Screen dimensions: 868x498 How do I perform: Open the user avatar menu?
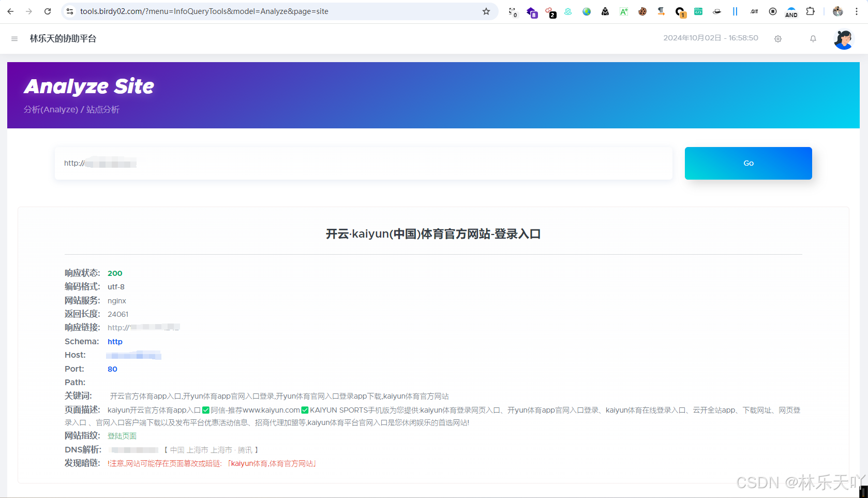coord(844,39)
